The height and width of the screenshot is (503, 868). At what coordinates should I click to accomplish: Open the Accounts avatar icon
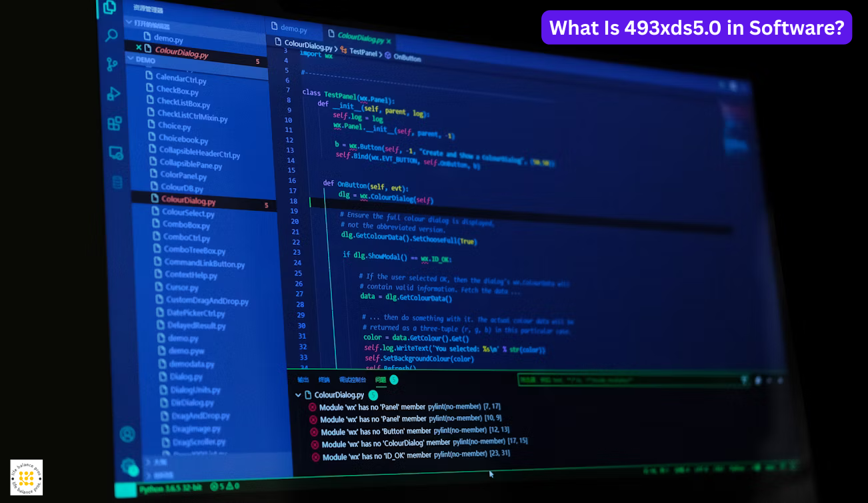click(x=127, y=434)
